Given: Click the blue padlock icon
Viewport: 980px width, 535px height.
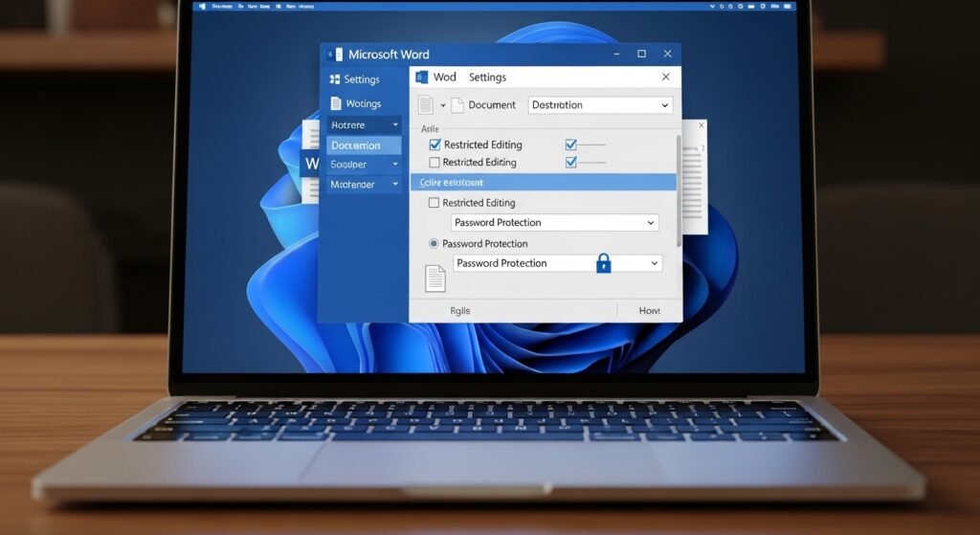Looking at the screenshot, I should coord(603,263).
